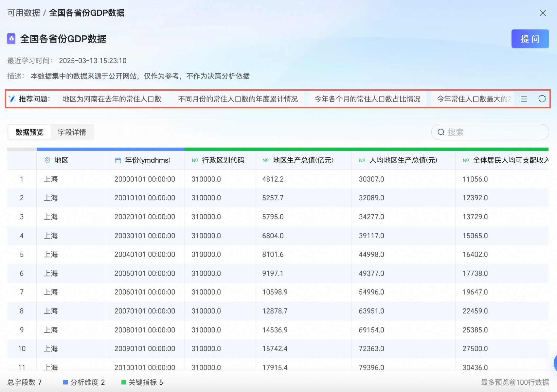Click the magic wand 推荐问题 icon

click(x=12, y=99)
